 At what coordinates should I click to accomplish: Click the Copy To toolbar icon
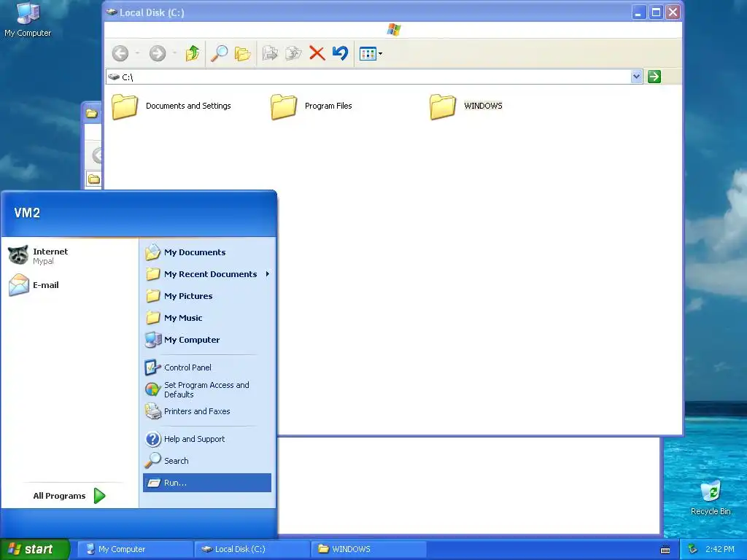293,53
